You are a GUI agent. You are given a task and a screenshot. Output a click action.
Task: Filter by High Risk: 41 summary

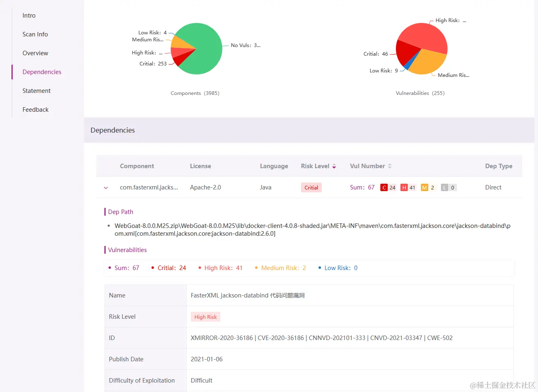220,268
